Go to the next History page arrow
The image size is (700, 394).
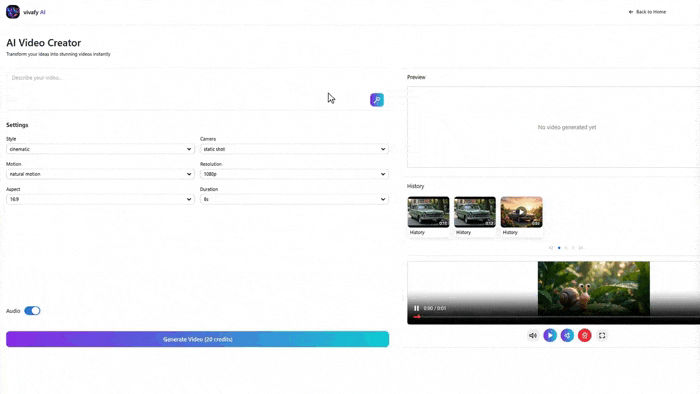[574, 248]
